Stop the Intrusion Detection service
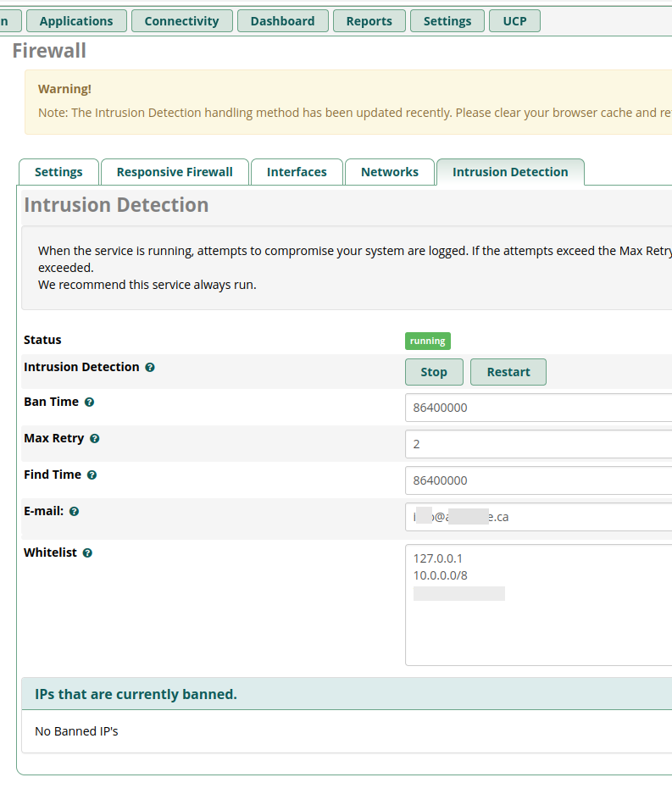 434,372
